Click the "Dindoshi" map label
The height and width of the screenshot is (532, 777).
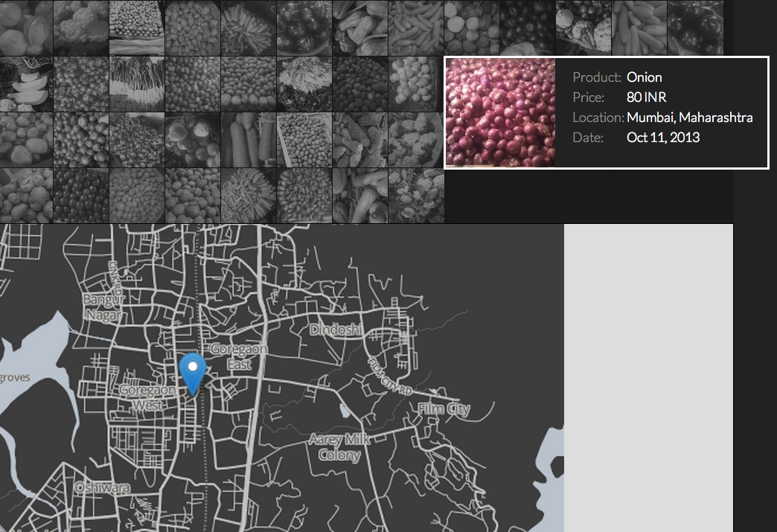[x=336, y=330]
